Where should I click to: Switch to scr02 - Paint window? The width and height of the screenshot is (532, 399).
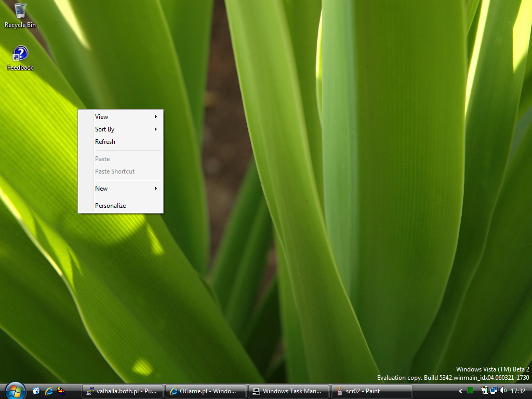coord(372,391)
